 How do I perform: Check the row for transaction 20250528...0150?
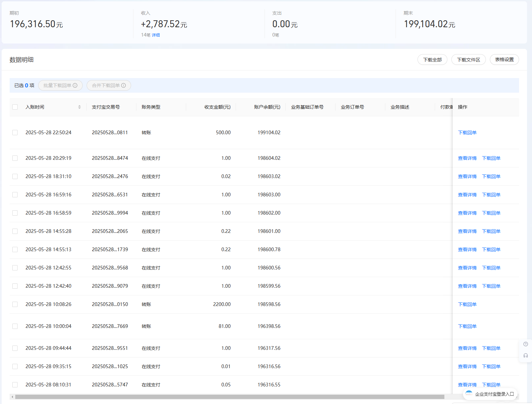click(15, 304)
